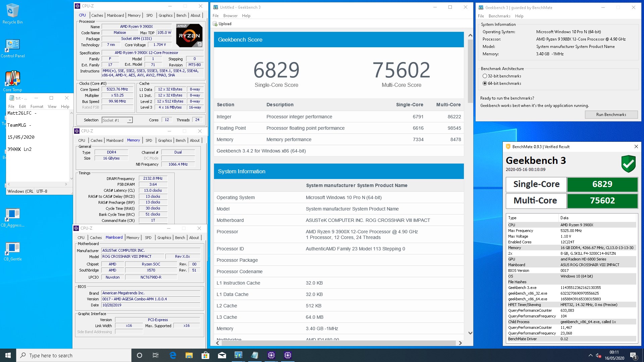The image size is (644, 362).
Task: Switch to the Notepad taskbar icon
Action: pos(255,355)
